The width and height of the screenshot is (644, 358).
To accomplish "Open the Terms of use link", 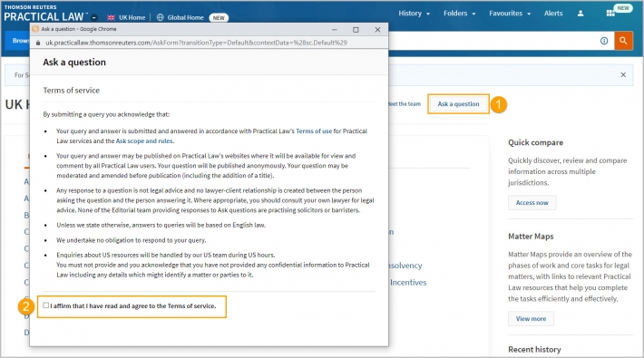I will coord(314,131).
